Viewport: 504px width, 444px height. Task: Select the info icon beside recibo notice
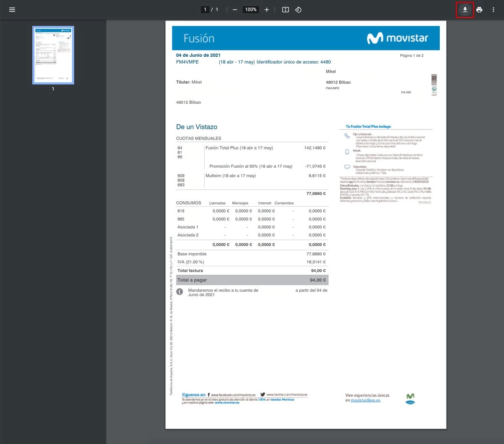[180, 292]
